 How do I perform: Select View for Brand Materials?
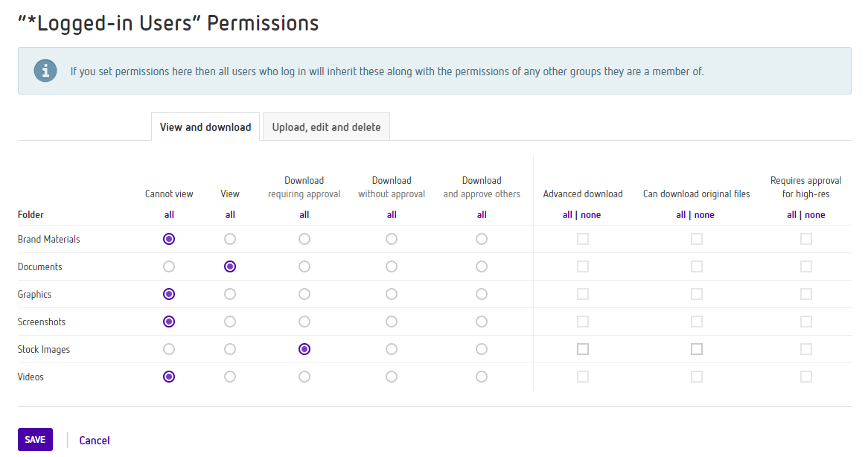tap(230, 239)
